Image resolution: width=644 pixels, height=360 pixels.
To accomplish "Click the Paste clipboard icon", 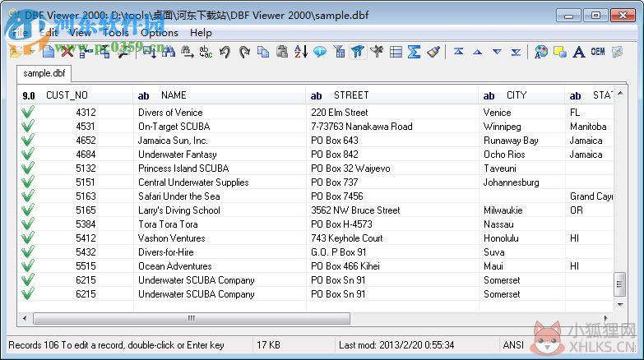I will tap(282, 52).
